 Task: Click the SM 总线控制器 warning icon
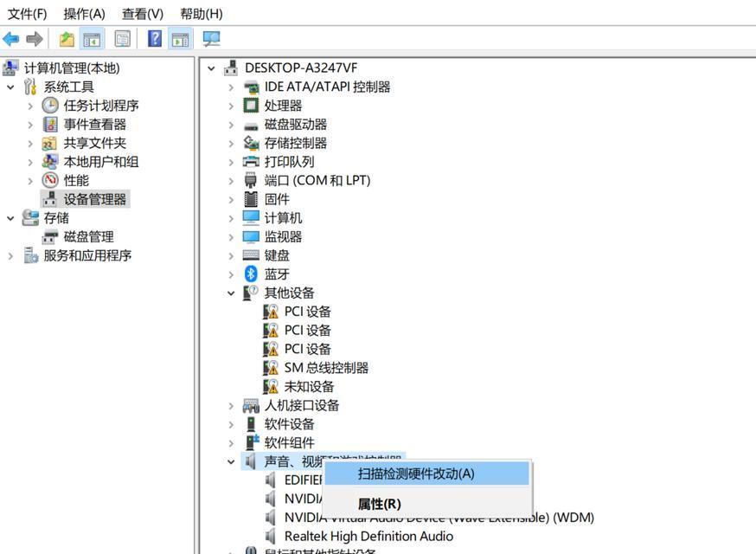click(271, 368)
